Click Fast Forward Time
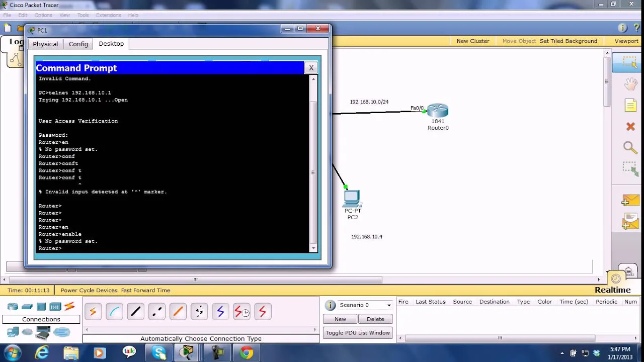Image resolution: width=644 pixels, height=362 pixels. [145, 290]
